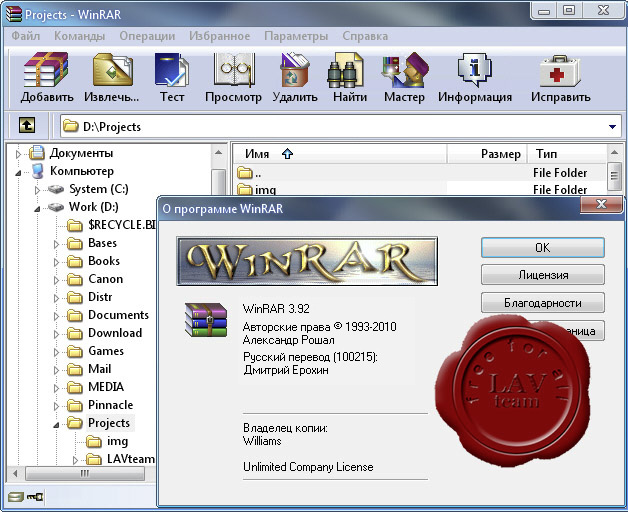Viewport: 628px width, 512px height.
Task: Click the tree scrollbar left arrow
Action: (x=15, y=474)
